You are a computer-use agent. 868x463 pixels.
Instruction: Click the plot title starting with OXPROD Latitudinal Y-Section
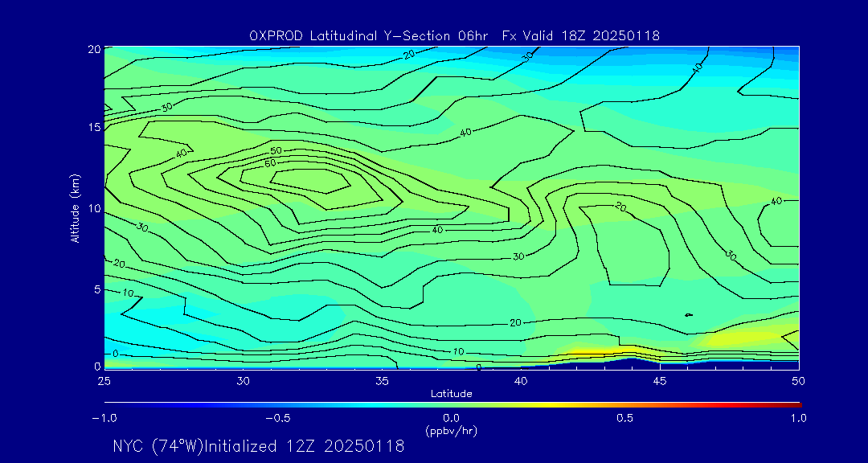pyautogui.click(x=454, y=36)
